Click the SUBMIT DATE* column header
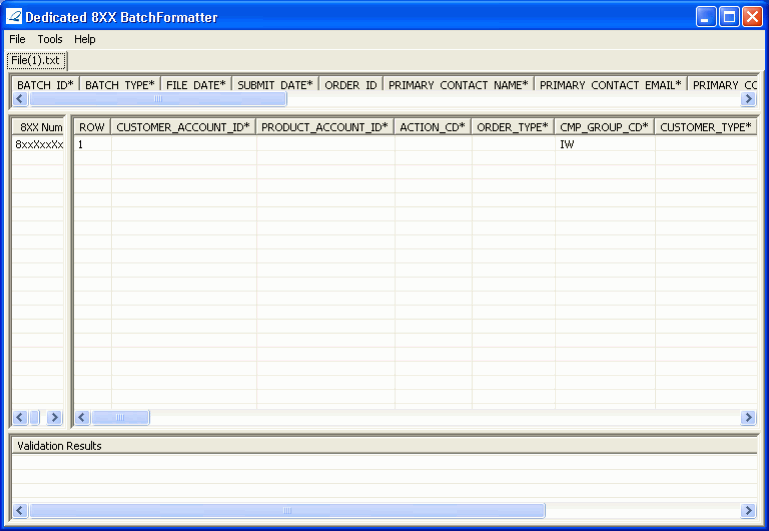 click(275, 85)
